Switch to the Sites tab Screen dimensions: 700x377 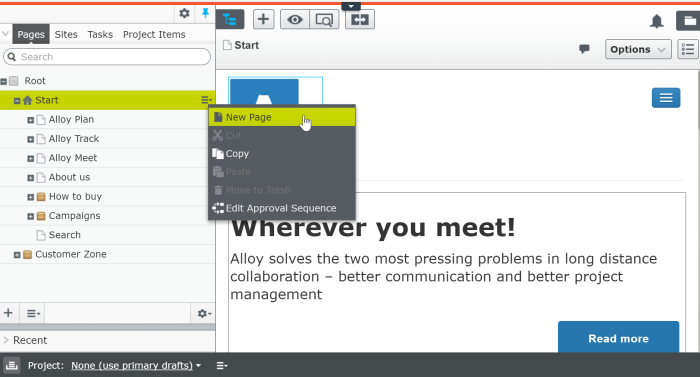[x=66, y=34]
